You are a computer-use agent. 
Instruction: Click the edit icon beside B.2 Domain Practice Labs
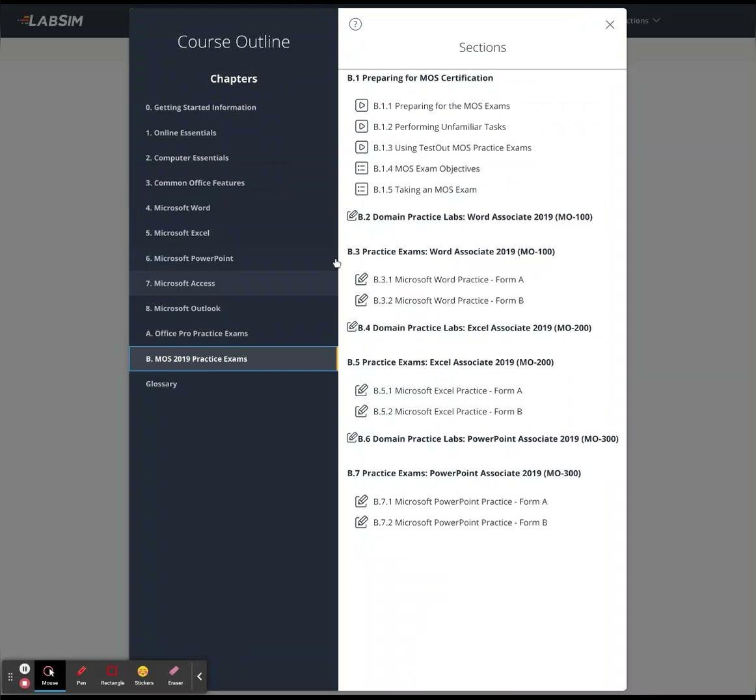(x=352, y=215)
